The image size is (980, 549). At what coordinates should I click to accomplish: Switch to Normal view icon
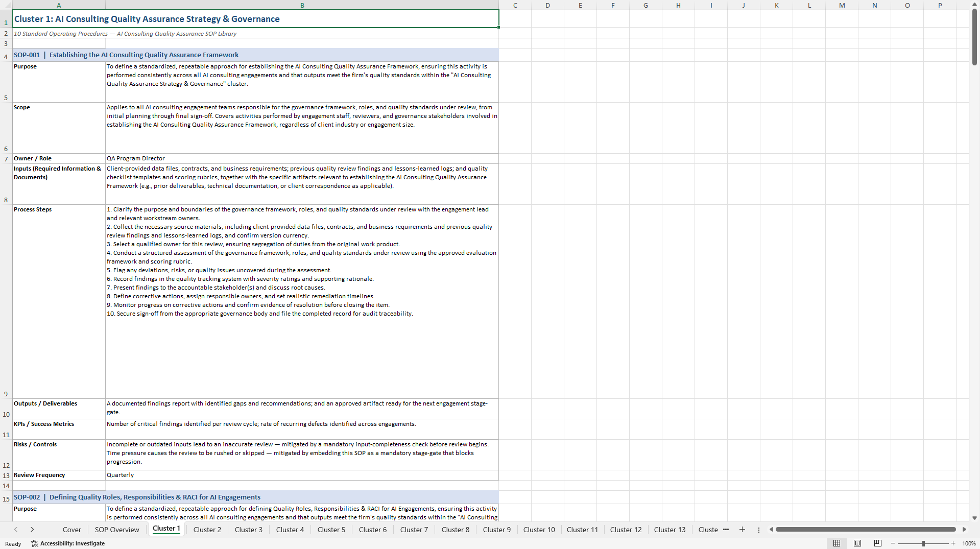tap(836, 543)
